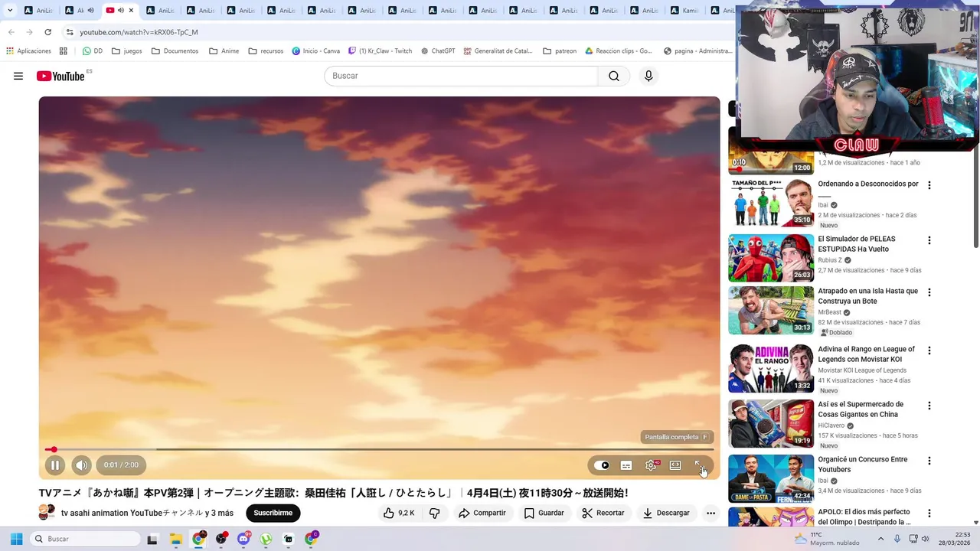Start voice search with the microphone icon
The image size is (980, 551).
pyautogui.click(x=648, y=76)
